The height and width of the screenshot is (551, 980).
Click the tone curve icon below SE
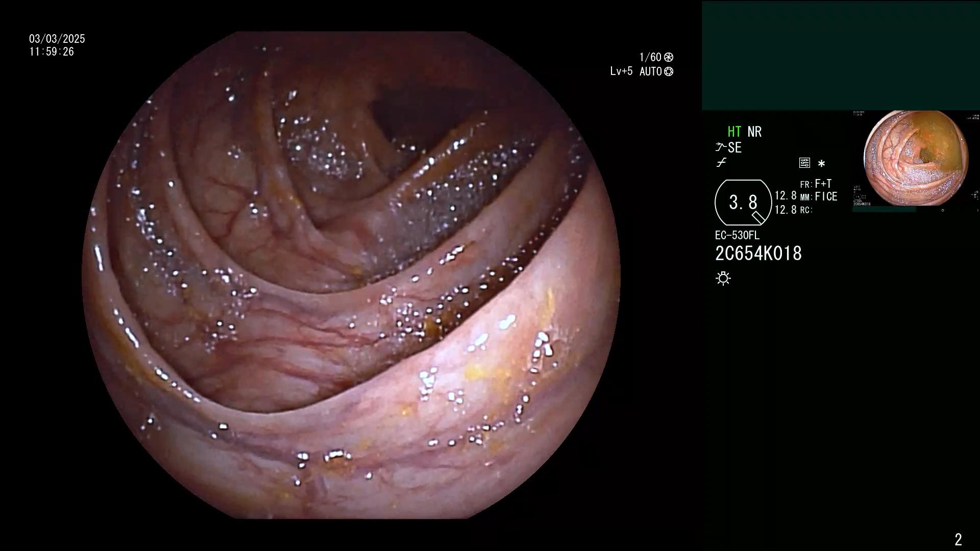(x=721, y=163)
